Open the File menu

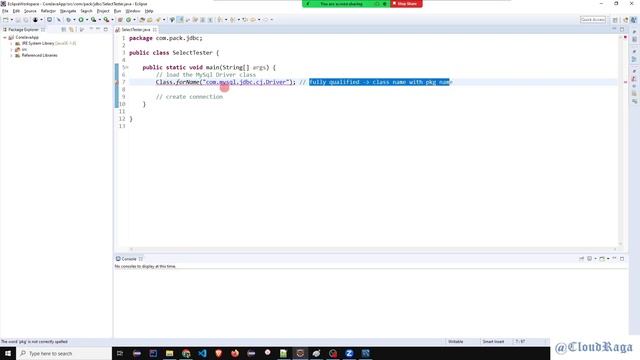point(5,11)
